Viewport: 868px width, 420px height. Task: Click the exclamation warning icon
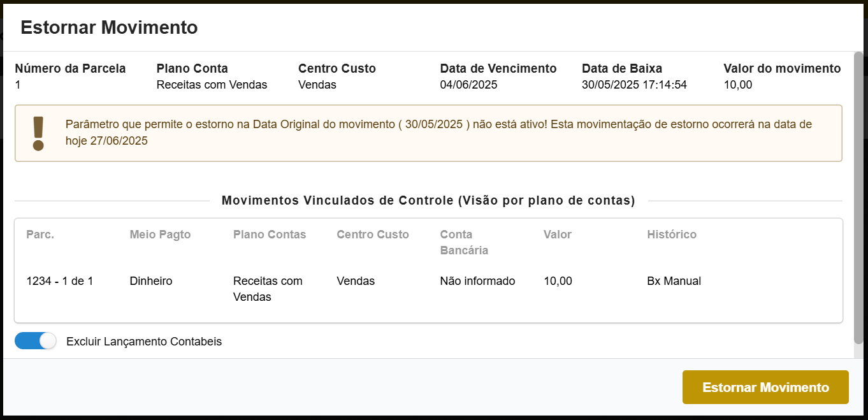pyautogui.click(x=39, y=133)
